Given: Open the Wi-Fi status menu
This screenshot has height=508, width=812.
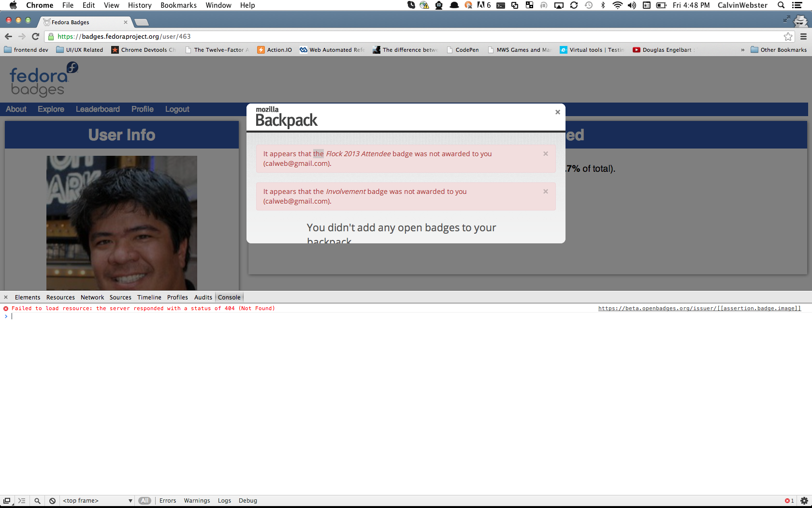Looking at the screenshot, I should tap(617, 5).
